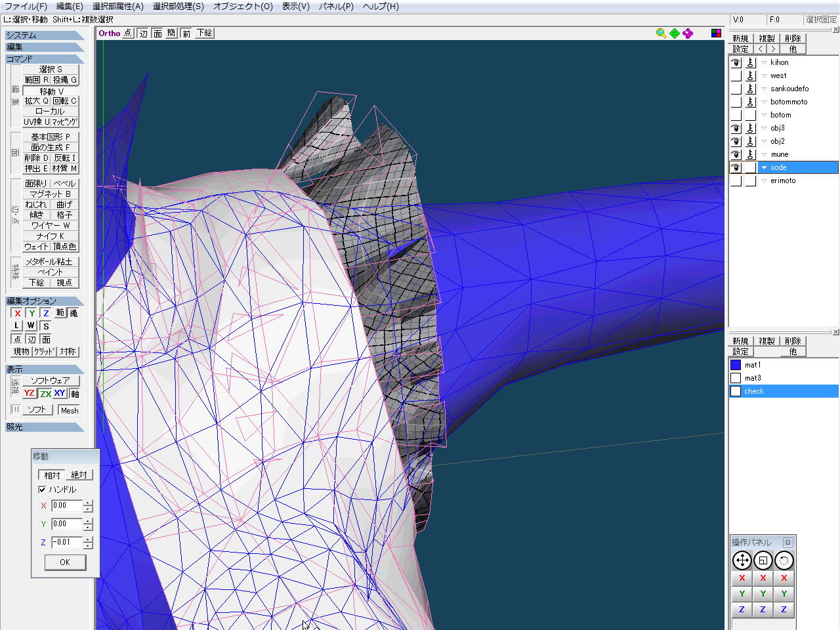Viewport: 840px width, 630px height.
Task: Click the yellow magnifier zoom icon
Action: pyautogui.click(x=661, y=33)
